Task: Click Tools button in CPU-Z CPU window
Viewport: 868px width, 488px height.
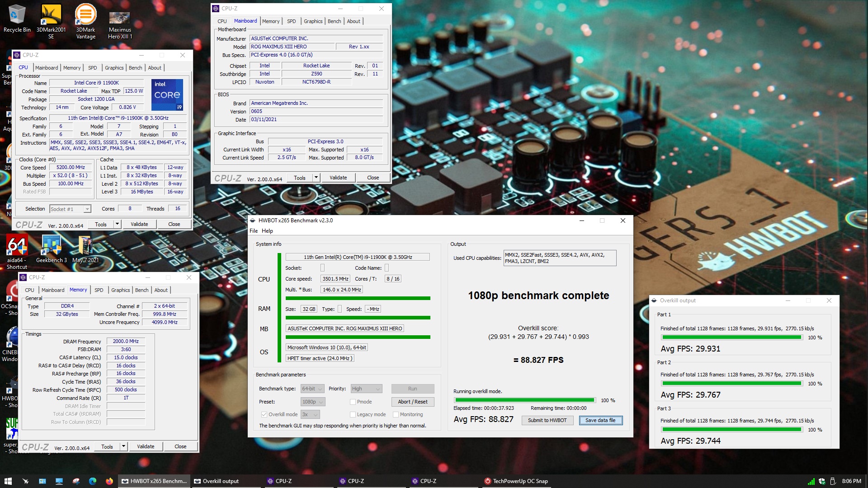Action: tap(101, 224)
